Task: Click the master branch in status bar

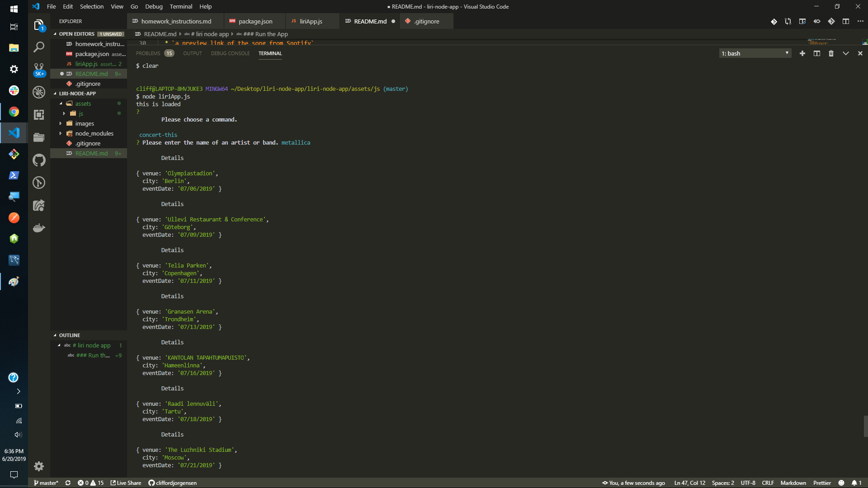Action: click(46, 483)
